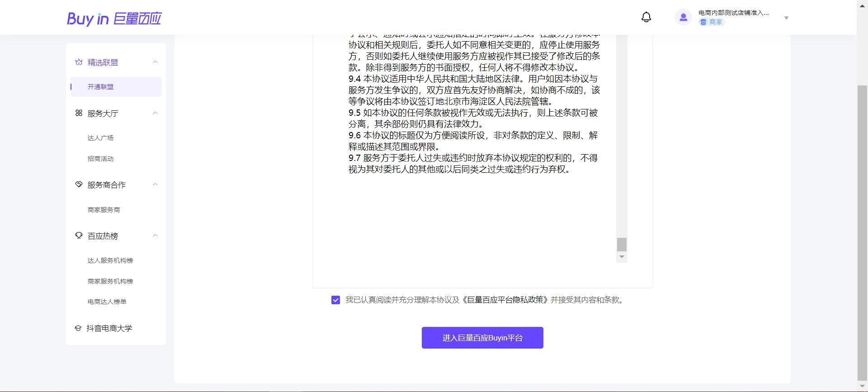
Task: Click the Buy in 巨量百应 logo
Action: [x=114, y=18]
